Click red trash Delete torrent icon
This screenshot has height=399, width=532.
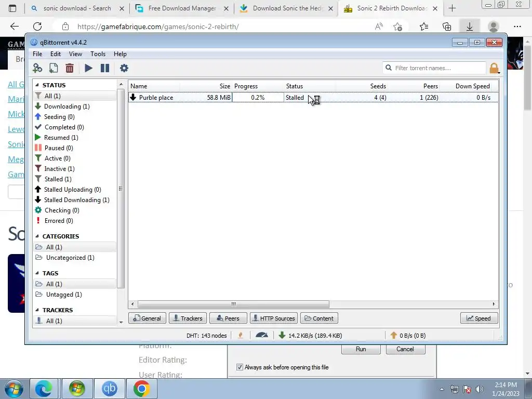(x=70, y=68)
